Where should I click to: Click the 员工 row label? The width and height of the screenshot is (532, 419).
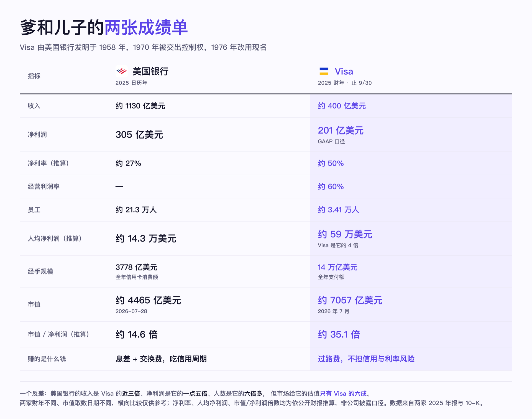pos(34,210)
